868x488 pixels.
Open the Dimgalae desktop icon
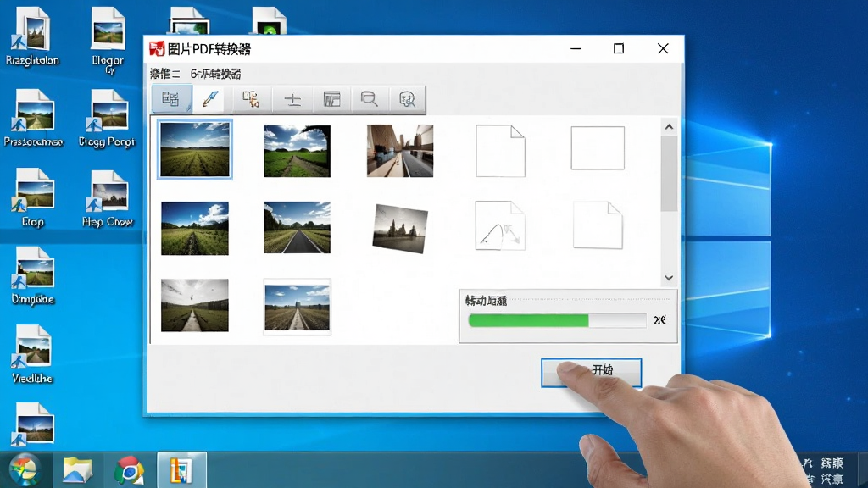(x=33, y=275)
